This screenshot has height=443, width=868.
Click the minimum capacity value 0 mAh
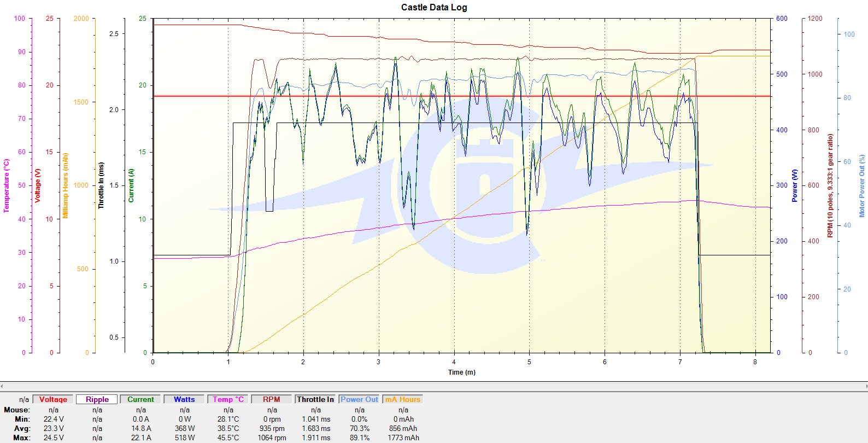click(x=403, y=419)
